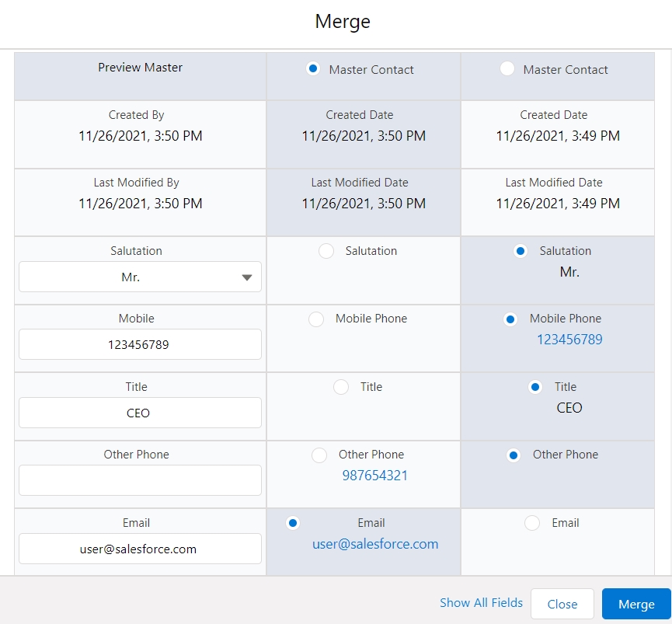Image resolution: width=672 pixels, height=624 pixels.
Task: Choose the empty Email radio in last column
Action: tap(532, 523)
